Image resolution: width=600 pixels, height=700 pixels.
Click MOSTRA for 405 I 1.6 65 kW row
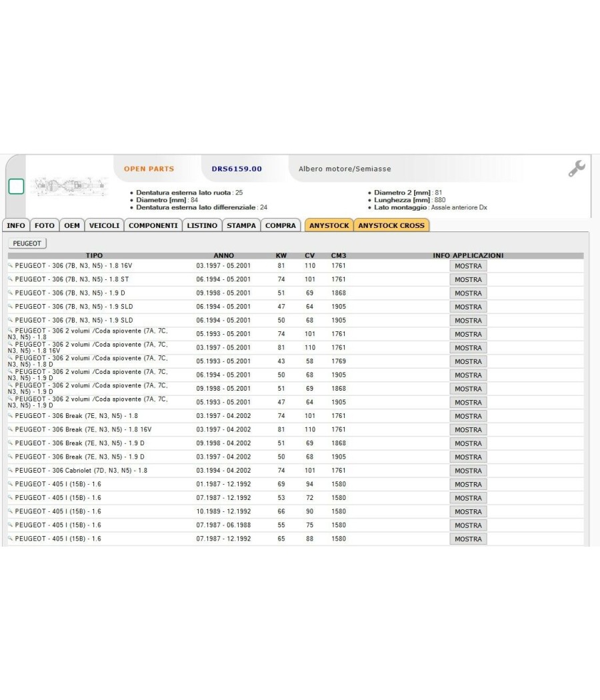pos(468,539)
